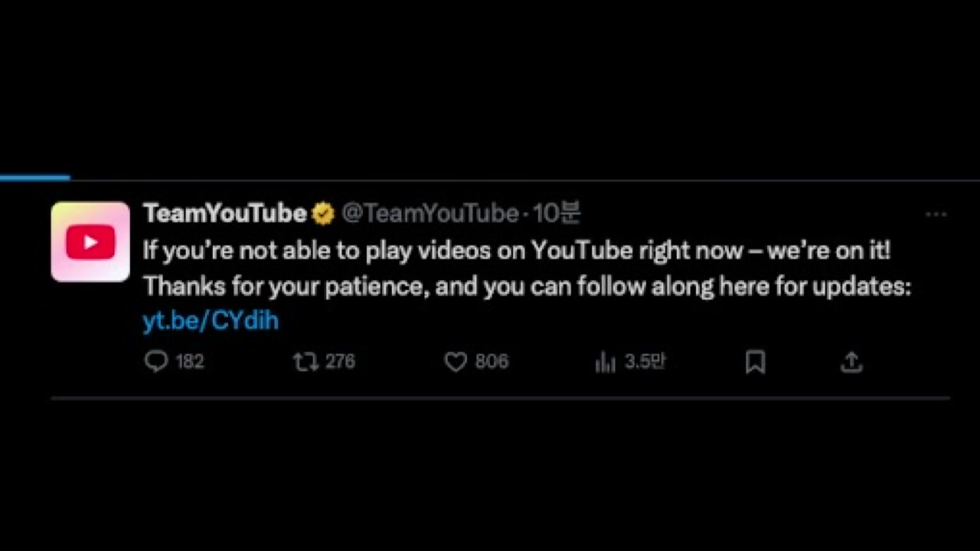
Task: Click the 276 retweets count
Action: 340,361
